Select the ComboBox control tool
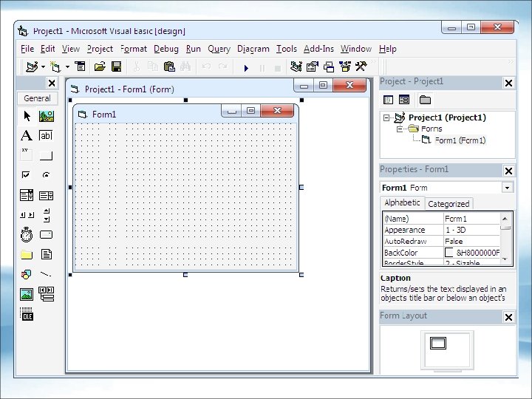 [x=27, y=195]
